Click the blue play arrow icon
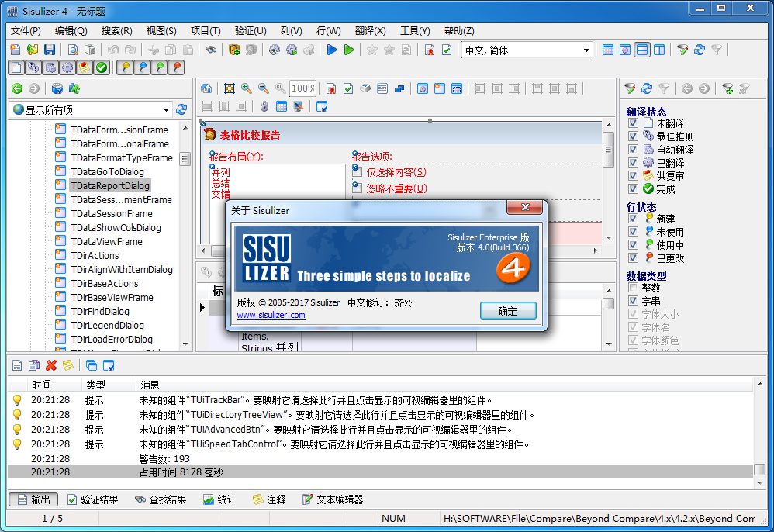This screenshot has width=774, height=532. [332, 50]
